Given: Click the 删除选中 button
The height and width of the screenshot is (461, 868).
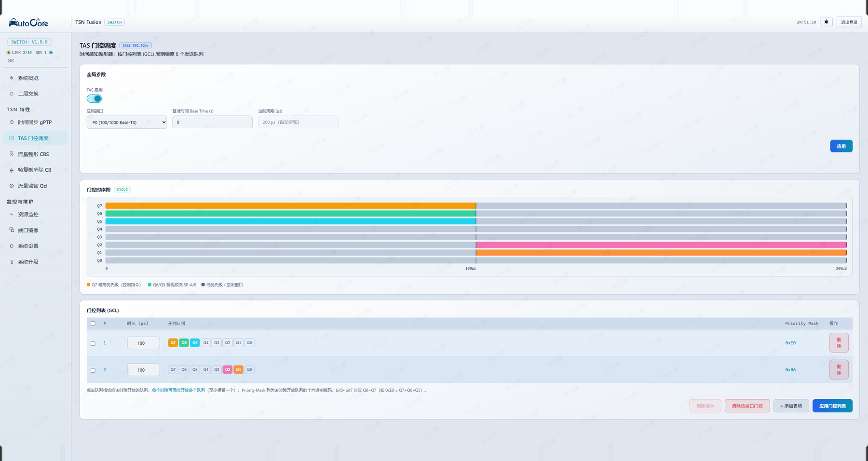Looking at the screenshot, I should [705, 406].
